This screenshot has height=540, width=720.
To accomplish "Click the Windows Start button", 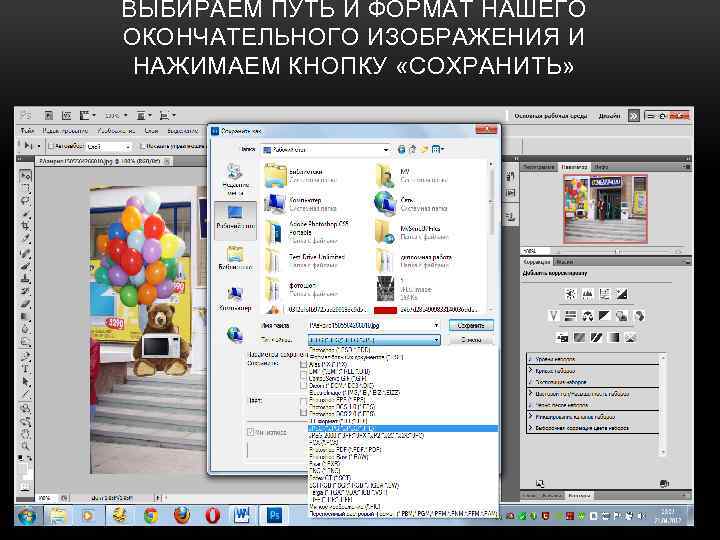I will tap(27, 516).
